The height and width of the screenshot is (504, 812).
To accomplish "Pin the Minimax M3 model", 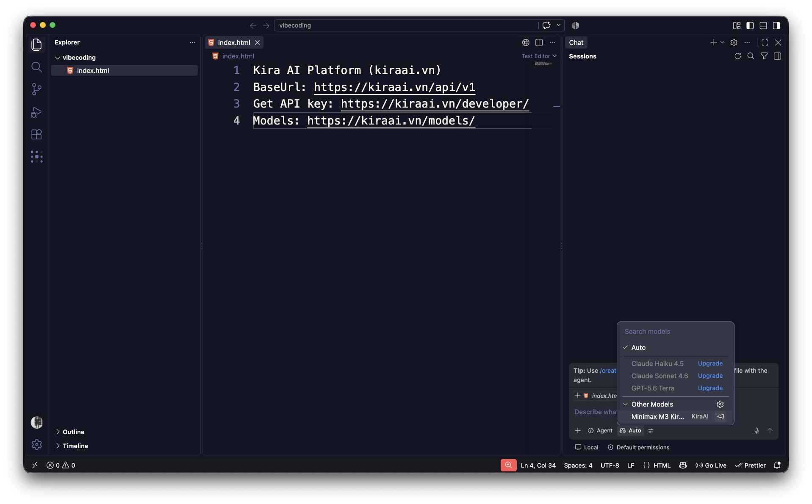I will [x=720, y=417].
